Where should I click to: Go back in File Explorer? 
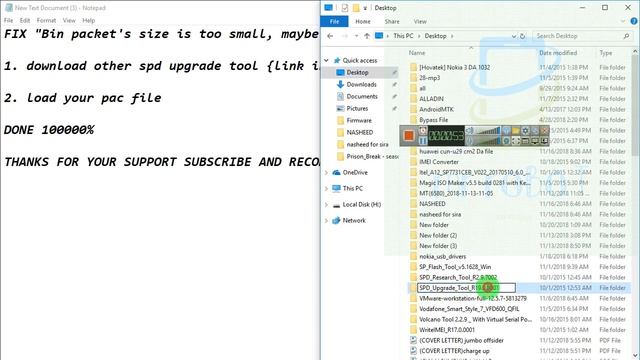click(x=330, y=36)
